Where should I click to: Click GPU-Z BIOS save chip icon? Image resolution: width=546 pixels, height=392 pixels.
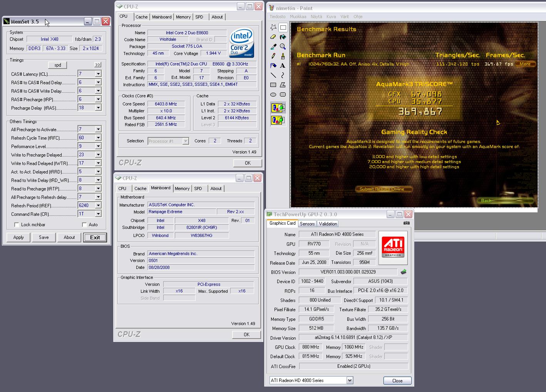coord(404,272)
